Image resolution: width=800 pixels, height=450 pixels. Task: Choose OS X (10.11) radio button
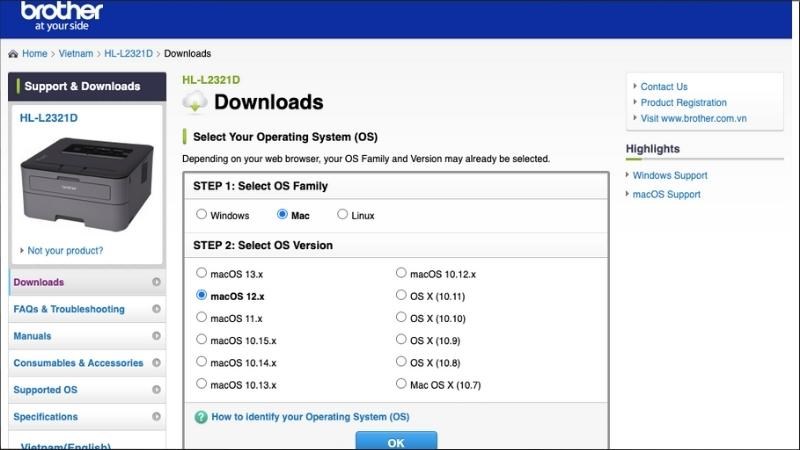coord(401,296)
